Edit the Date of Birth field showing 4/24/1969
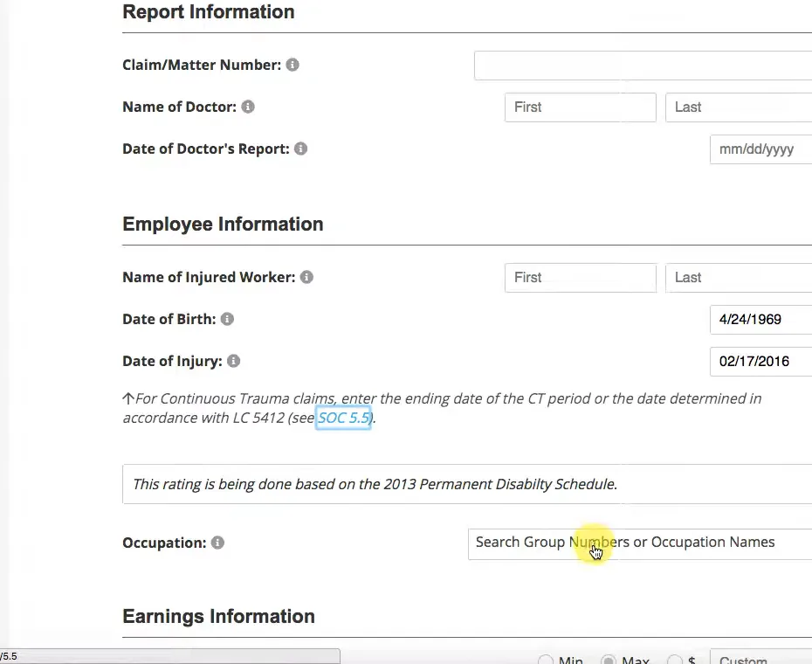812x664 pixels. point(761,319)
